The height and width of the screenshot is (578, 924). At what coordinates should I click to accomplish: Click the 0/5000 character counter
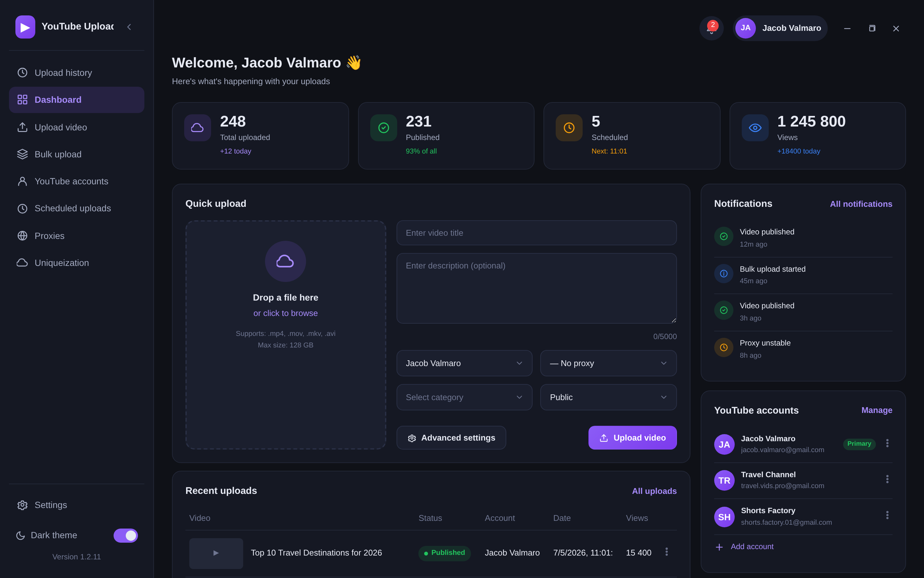pyautogui.click(x=665, y=337)
